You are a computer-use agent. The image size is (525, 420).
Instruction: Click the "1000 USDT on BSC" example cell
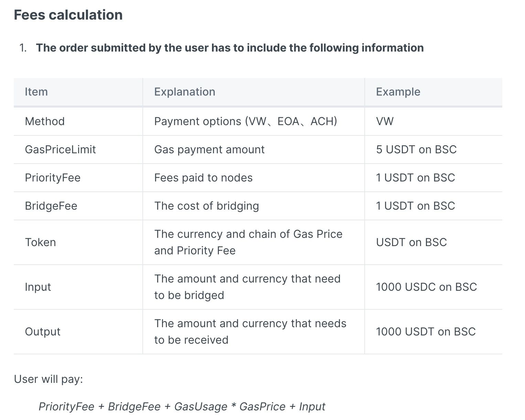(426, 332)
